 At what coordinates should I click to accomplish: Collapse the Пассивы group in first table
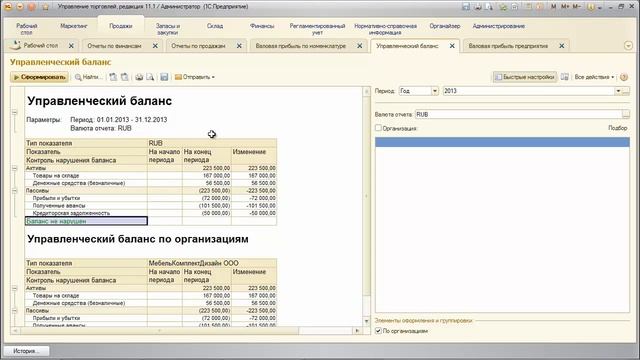pyautogui.click(x=15, y=191)
